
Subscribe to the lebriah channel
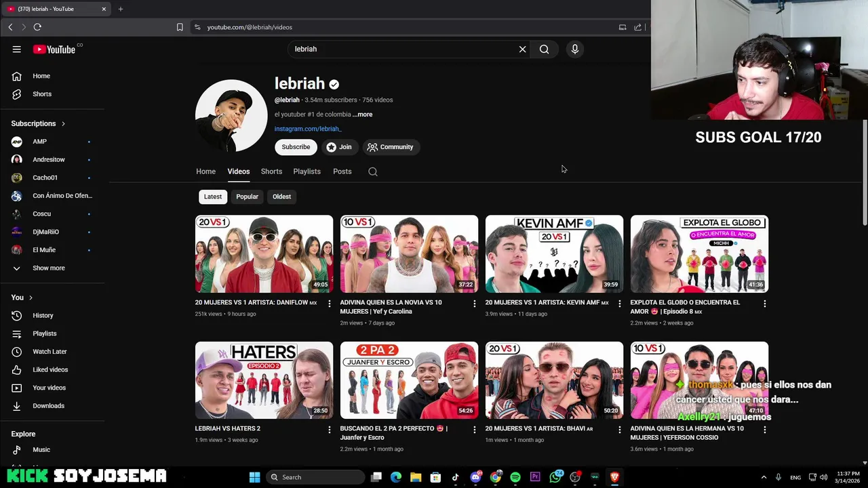pyautogui.click(x=296, y=147)
